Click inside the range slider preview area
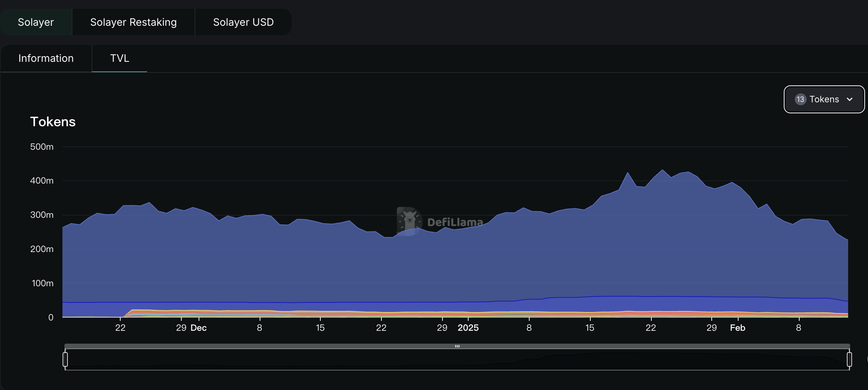 tap(457, 359)
